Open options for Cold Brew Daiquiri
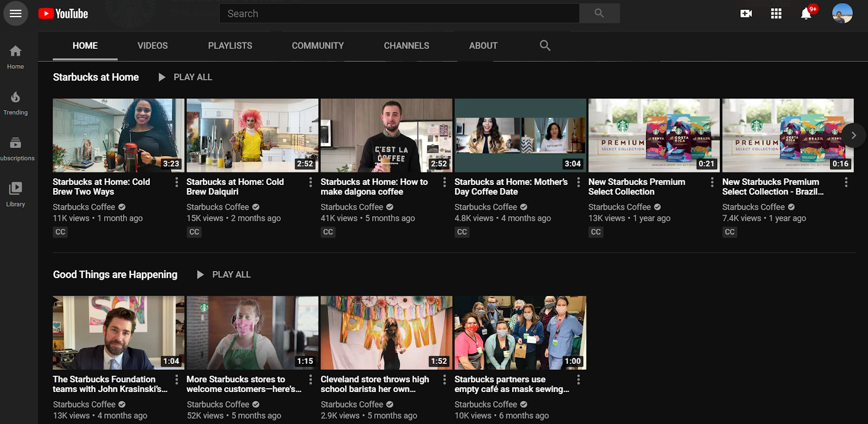The image size is (868, 424). click(310, 182)
